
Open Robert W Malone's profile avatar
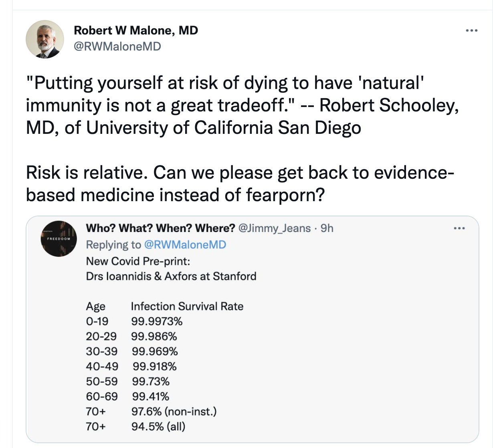point(45,39)
